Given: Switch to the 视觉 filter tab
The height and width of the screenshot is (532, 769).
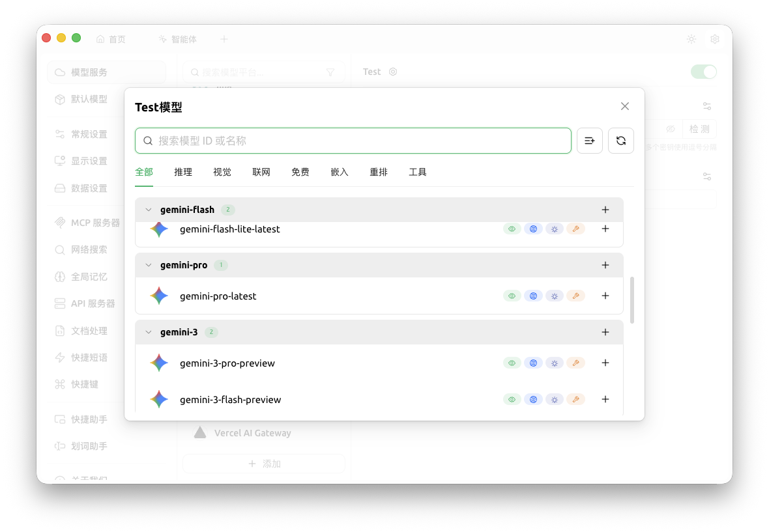Looking at the screenshot, I should point(222,172).
